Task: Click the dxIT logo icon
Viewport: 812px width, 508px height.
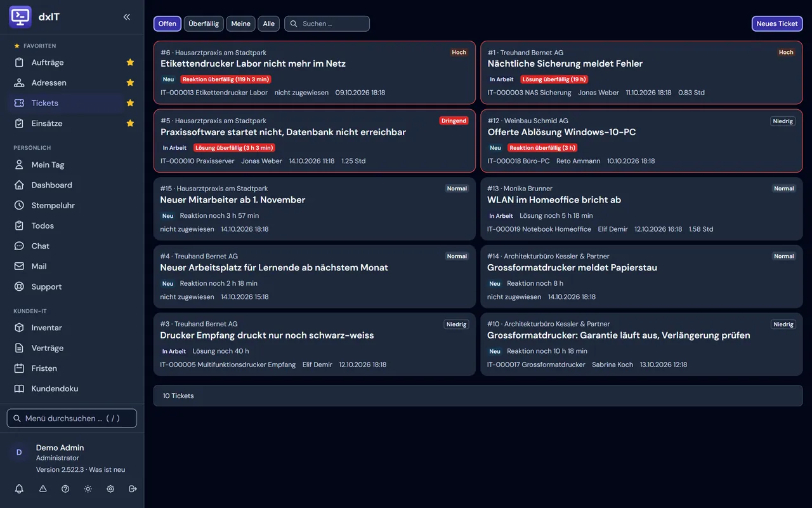Action: [20, 17]
